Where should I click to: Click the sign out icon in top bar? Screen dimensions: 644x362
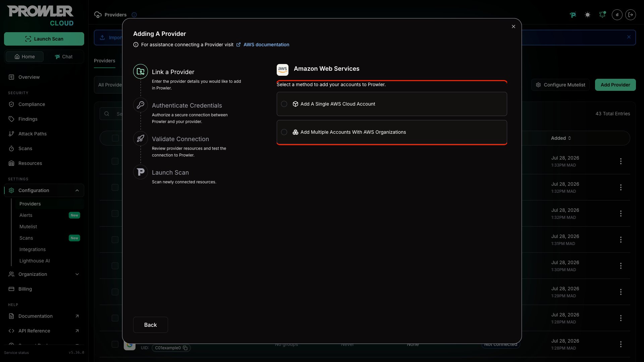631,15
